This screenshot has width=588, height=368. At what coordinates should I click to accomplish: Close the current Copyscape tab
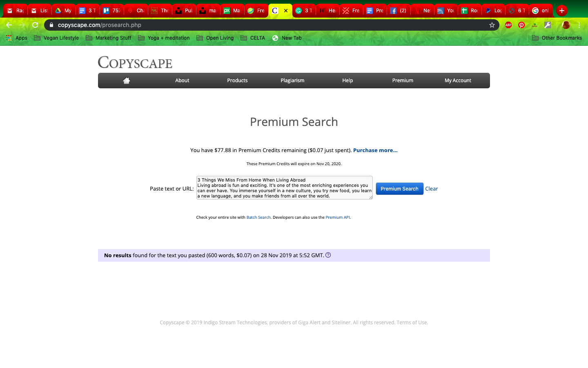[x=286, y=11]
